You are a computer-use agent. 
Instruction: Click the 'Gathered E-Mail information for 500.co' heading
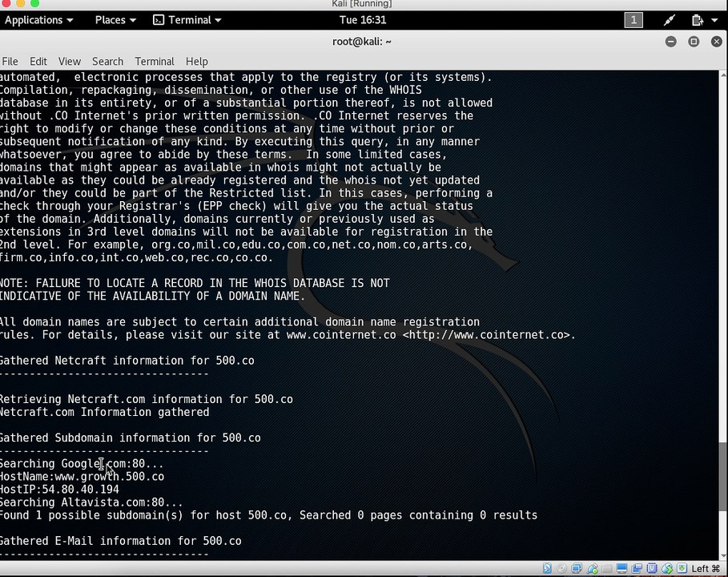tap(121, 541)
